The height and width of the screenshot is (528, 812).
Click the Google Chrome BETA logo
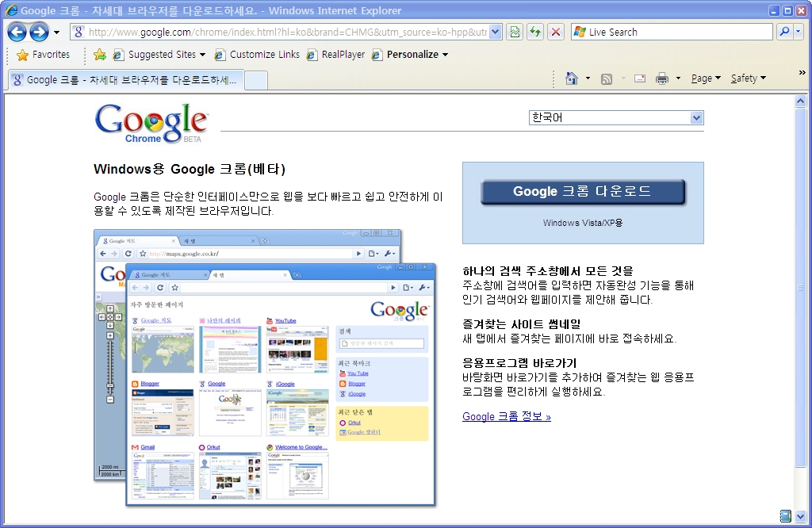pyautogui.click(x=151, y=124)
